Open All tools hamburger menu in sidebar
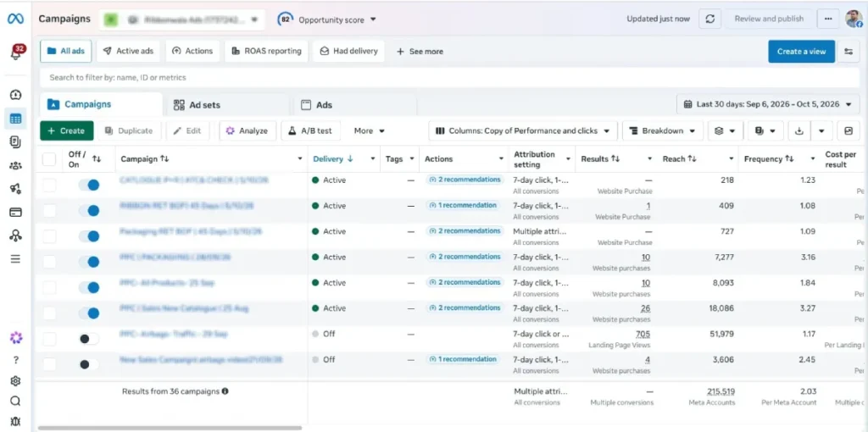Image resolution: width=868 pixels, height=432 pixels. 15,259
